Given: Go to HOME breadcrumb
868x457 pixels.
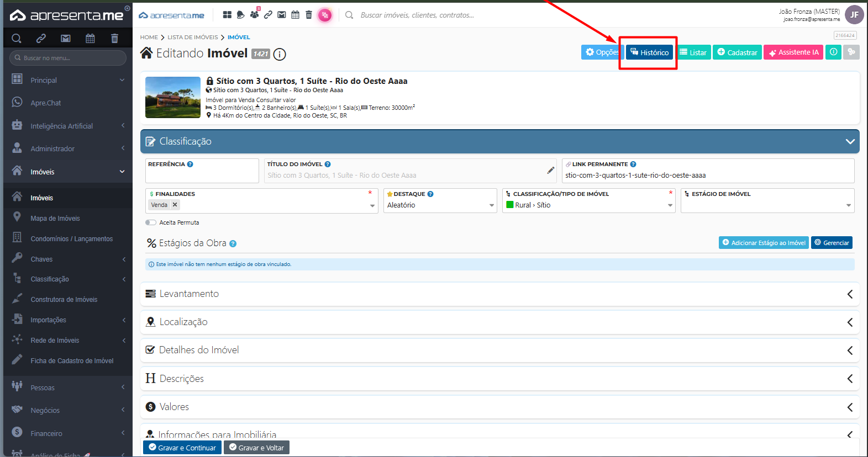Looking at the screenshot, I should coord(149,37).
